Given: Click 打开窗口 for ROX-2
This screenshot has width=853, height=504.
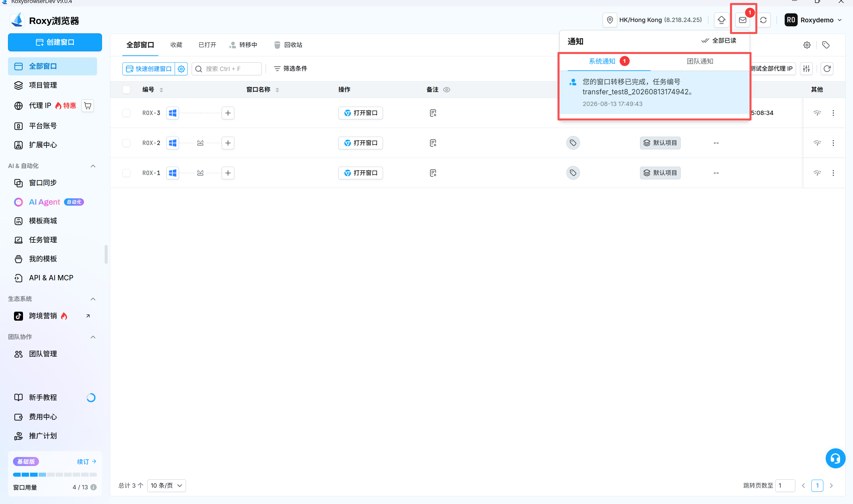Looking at the screenshot, I should pos(360,143).
